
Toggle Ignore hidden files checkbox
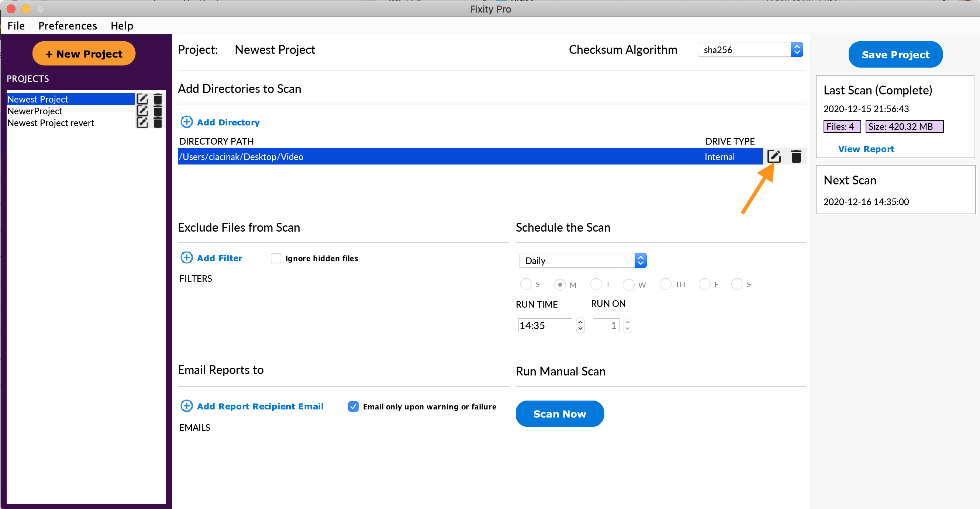(x=276, y=258)
